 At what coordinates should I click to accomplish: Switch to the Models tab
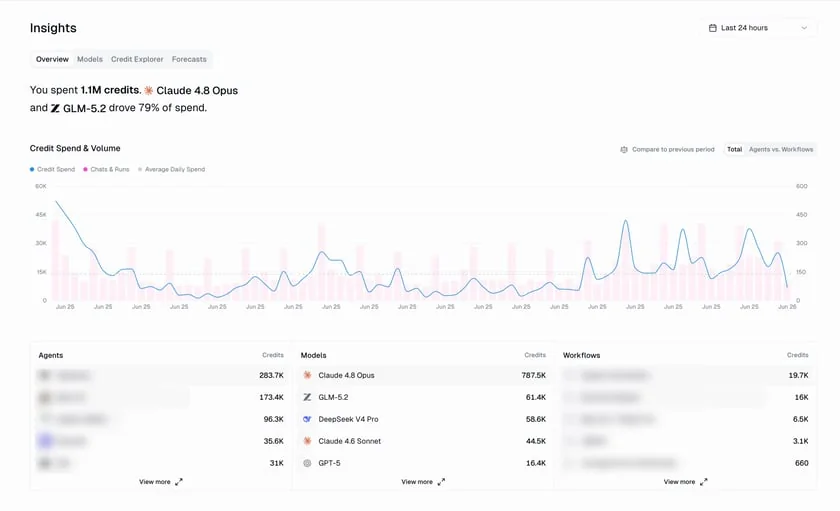tap(89, 59)
